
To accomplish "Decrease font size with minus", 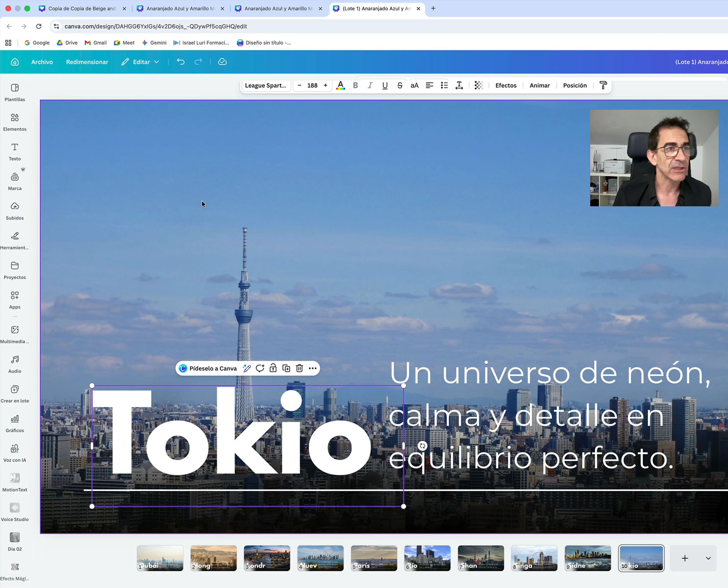I will 300,85.
